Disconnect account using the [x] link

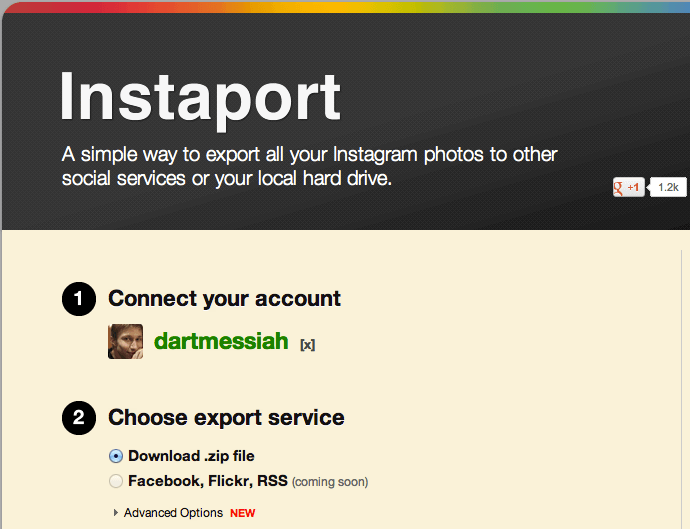coord(308,345)
